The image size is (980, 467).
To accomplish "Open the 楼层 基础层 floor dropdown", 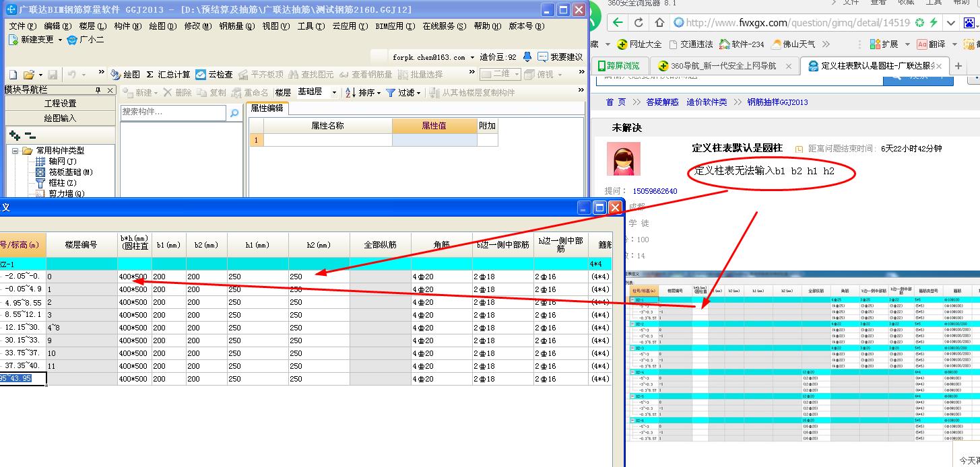I will point(334,93).
